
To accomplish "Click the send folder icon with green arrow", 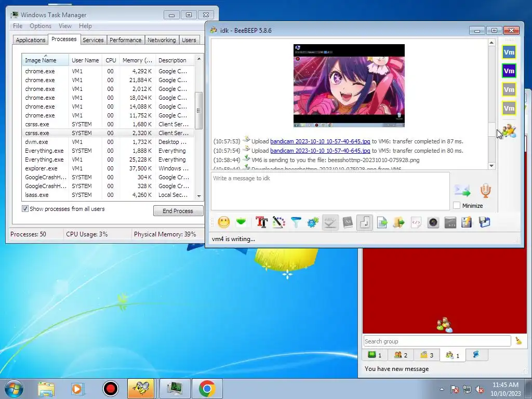I will coord(399,222).
